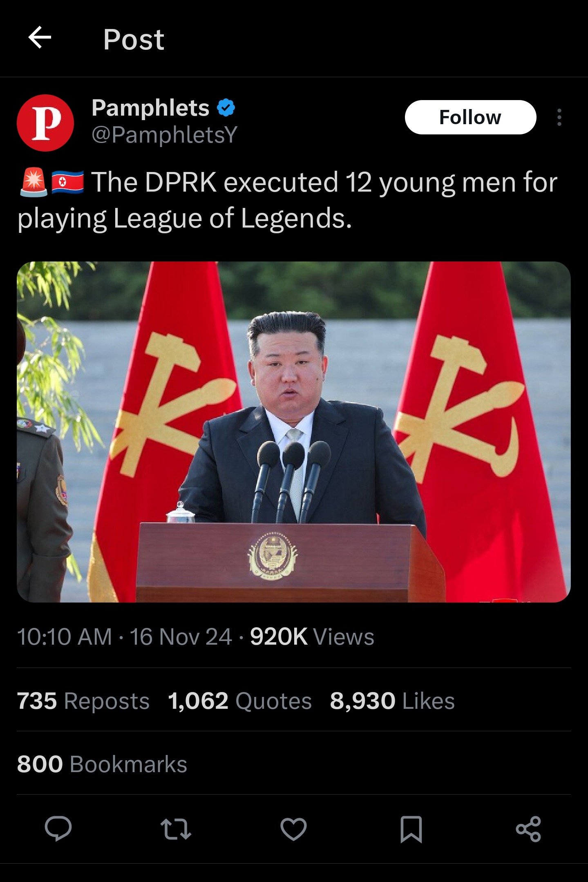View the 735 Reposts list

(83, 701)
